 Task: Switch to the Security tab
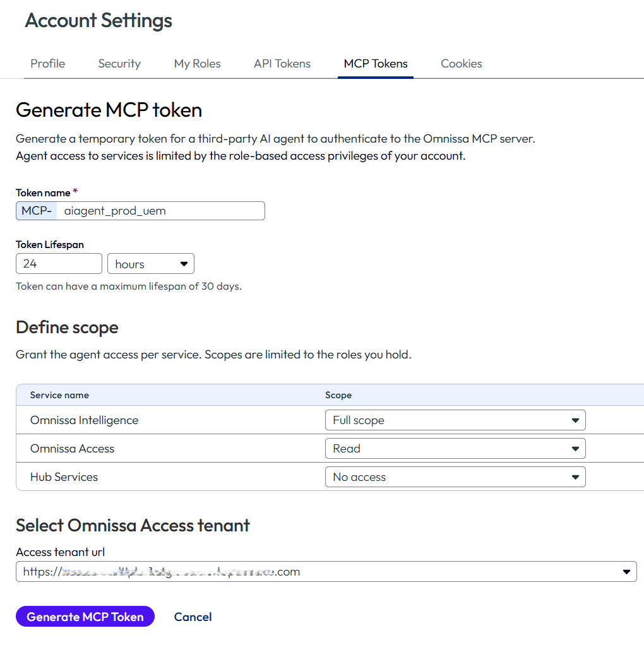pyautogui.click(x=119, y=64)
